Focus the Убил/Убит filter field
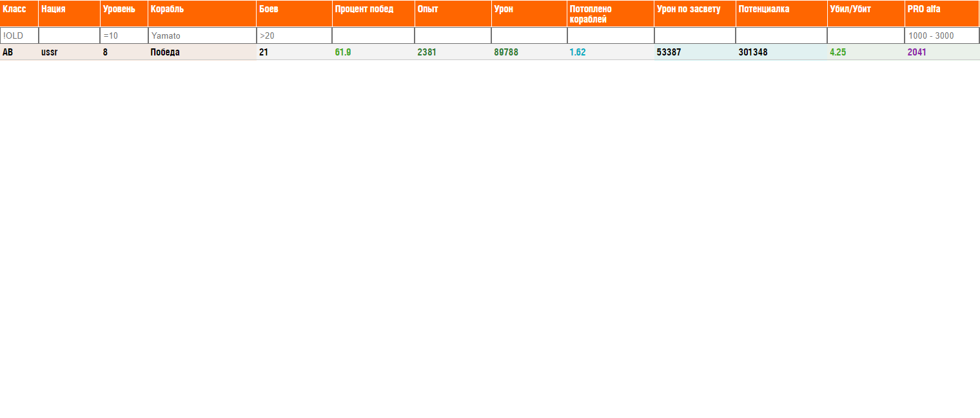Viewport: 980px width, 418px height. click(x=866, y=35)
